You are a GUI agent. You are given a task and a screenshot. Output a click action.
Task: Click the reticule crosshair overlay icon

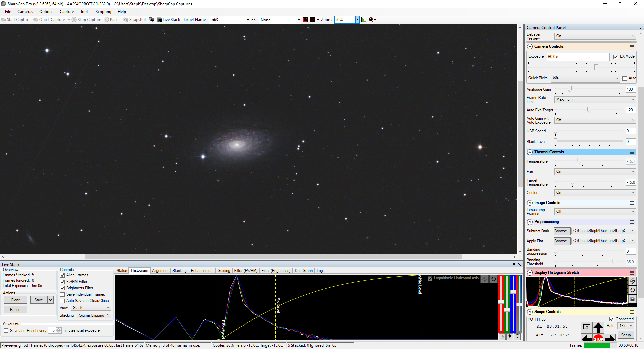click(x=313, y=20)
